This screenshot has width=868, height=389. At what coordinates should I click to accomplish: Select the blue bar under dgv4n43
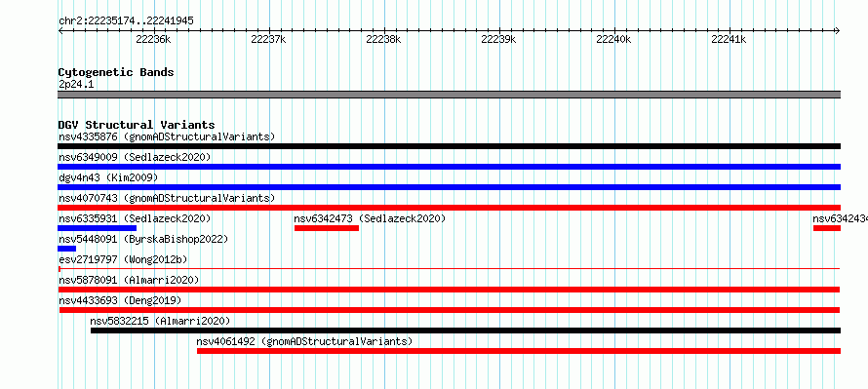(x=449, y=187)
